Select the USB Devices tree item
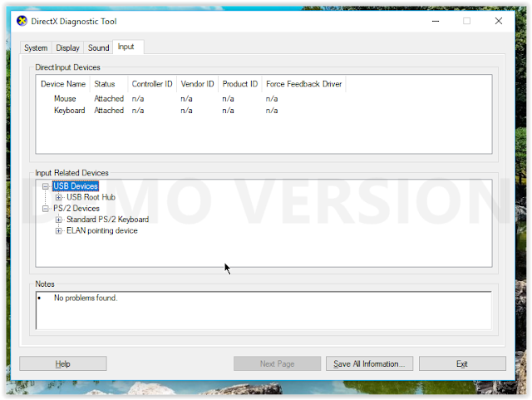 point(76,186)
